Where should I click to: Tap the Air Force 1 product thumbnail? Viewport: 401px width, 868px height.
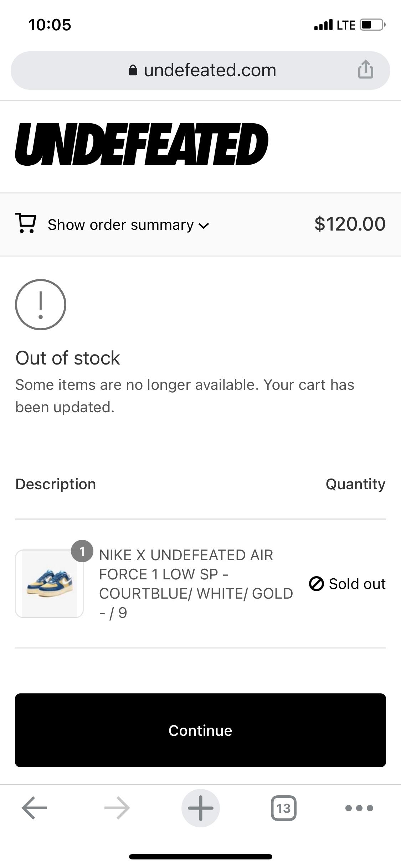[x=50, y=584]
